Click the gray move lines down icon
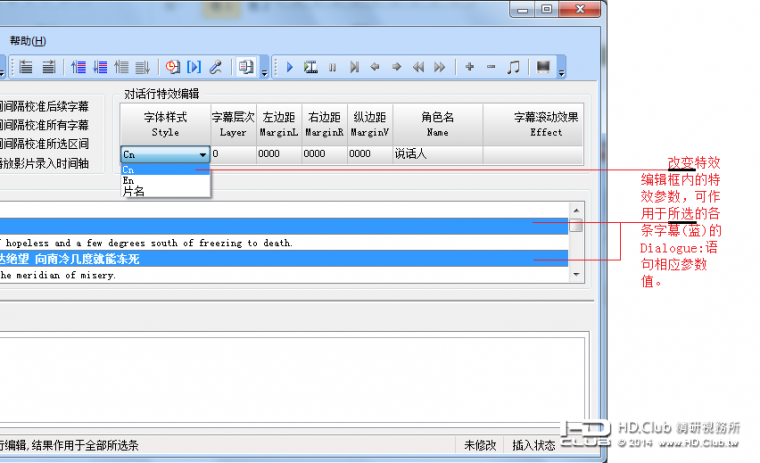The image size is (760, 463). point(142,67)
